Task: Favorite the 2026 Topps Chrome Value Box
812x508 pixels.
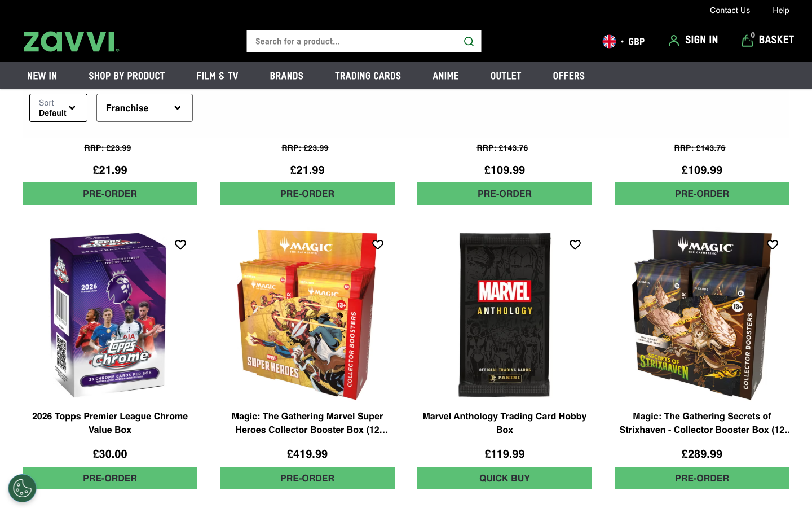Action: click(180, 244)
